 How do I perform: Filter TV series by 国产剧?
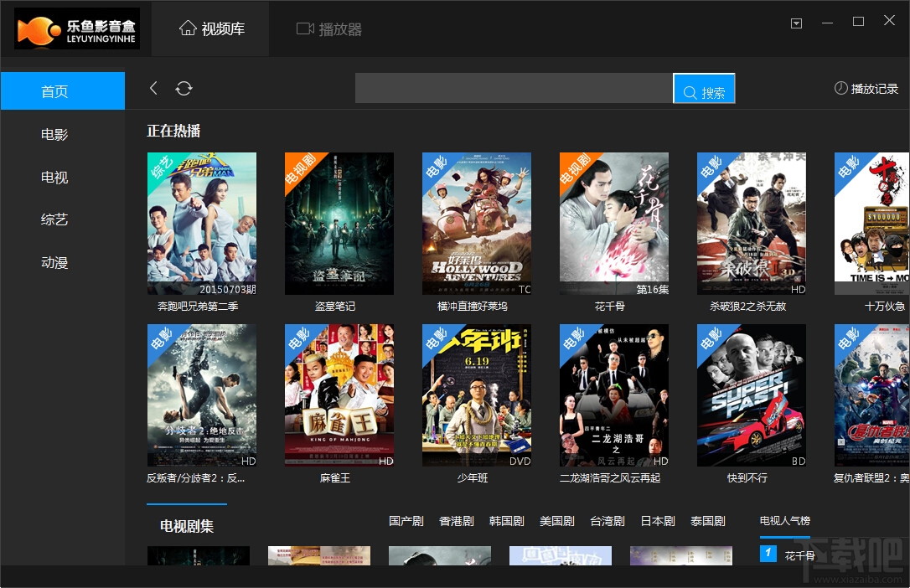click(x=406, y=521)
